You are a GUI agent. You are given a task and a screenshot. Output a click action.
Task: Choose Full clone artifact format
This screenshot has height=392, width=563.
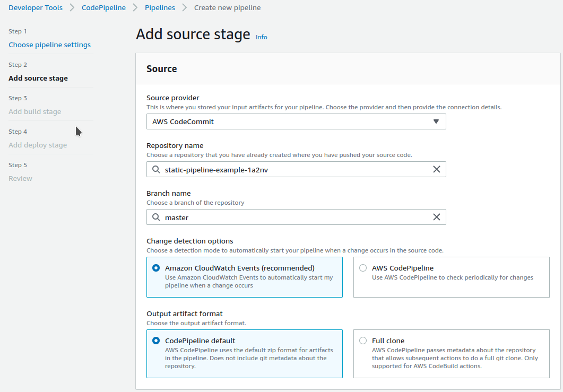[x=363, y=341]
